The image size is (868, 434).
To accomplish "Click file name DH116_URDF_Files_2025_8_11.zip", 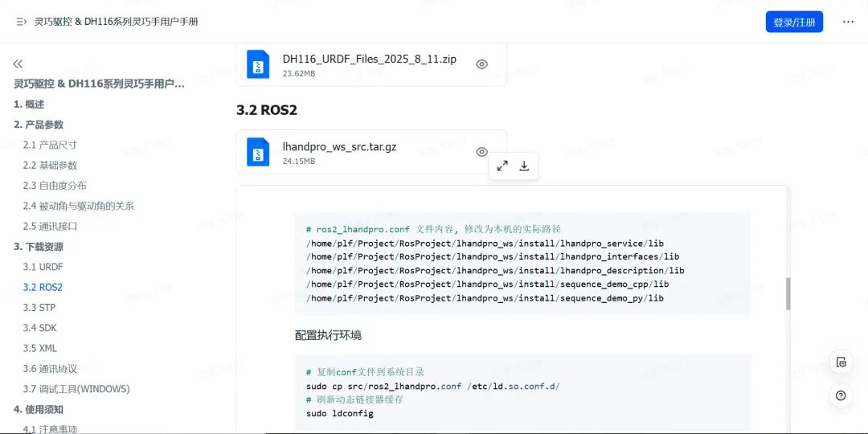I will coord(369,59).
